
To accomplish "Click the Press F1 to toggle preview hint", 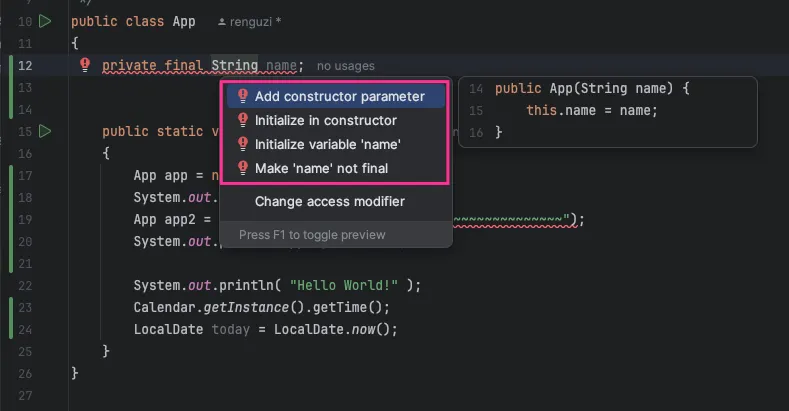I will [x=311, y=235].
